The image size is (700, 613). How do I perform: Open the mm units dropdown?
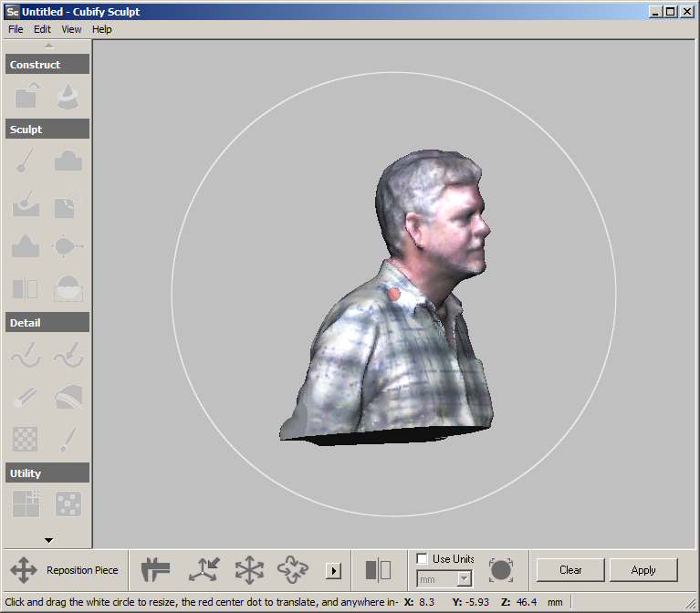[465, 579]
